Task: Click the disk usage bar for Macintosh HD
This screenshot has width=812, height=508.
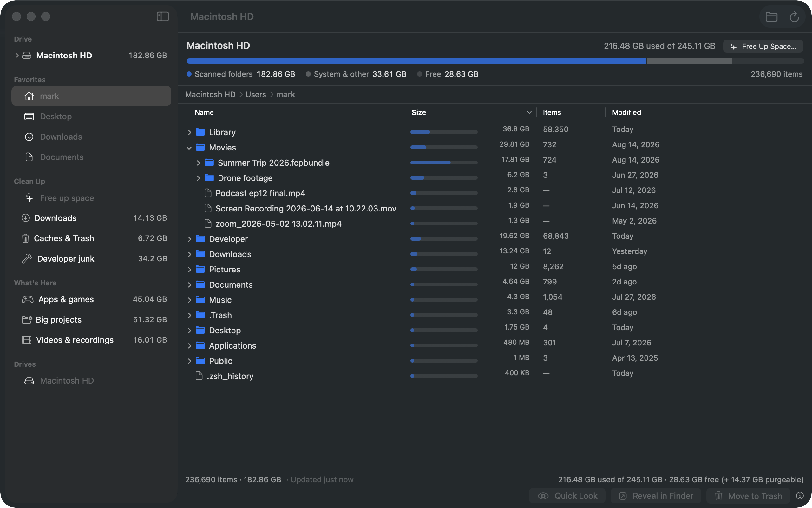Action: pos(495,61)
